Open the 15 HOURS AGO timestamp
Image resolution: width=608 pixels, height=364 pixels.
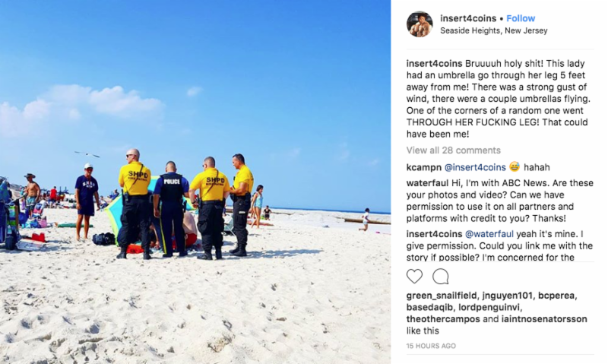coord(431,346)
